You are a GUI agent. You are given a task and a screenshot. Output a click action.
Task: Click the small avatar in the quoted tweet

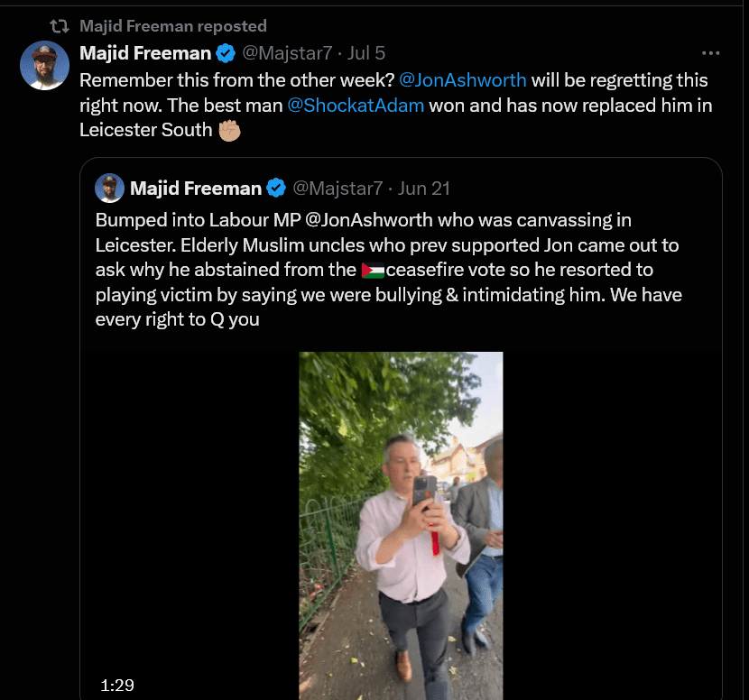click(x=110, y=188)
